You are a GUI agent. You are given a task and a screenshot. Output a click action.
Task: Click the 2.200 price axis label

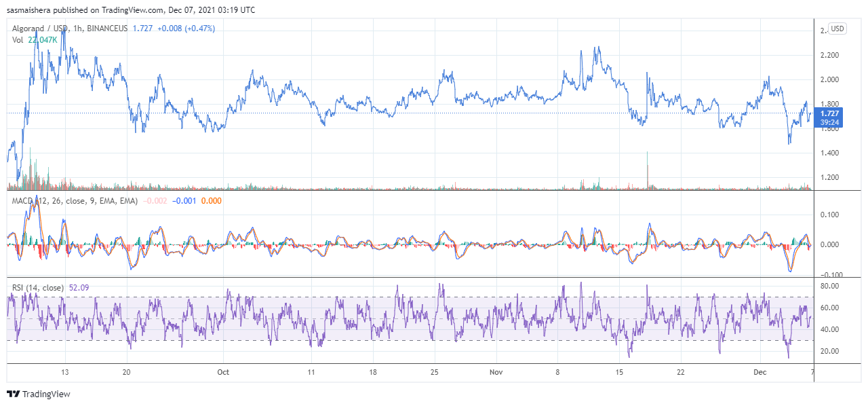point(829,55)
